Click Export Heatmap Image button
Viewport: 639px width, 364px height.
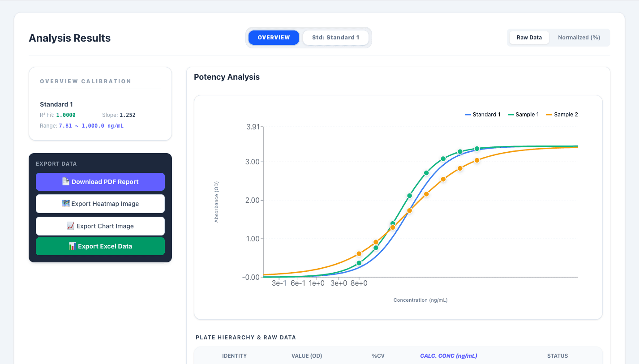[100, 204]
